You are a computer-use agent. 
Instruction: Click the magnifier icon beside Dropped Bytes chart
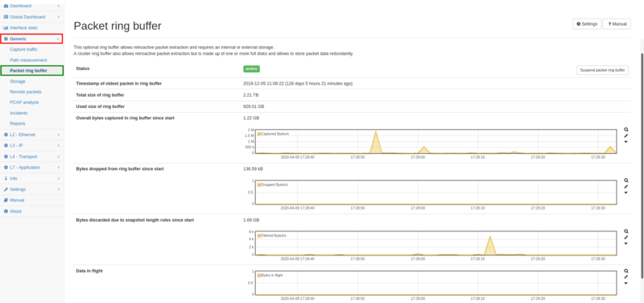626,181
